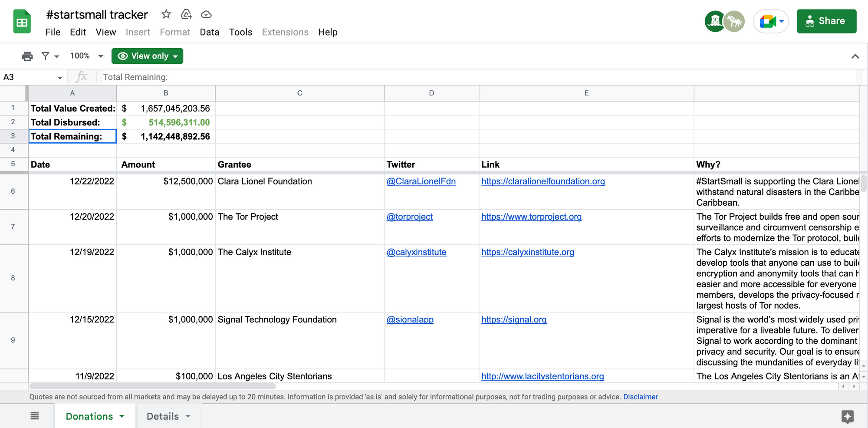868x428 pixels.
Task: Select the Los Angeles City Stentorians cell
Action: (299, 376)
